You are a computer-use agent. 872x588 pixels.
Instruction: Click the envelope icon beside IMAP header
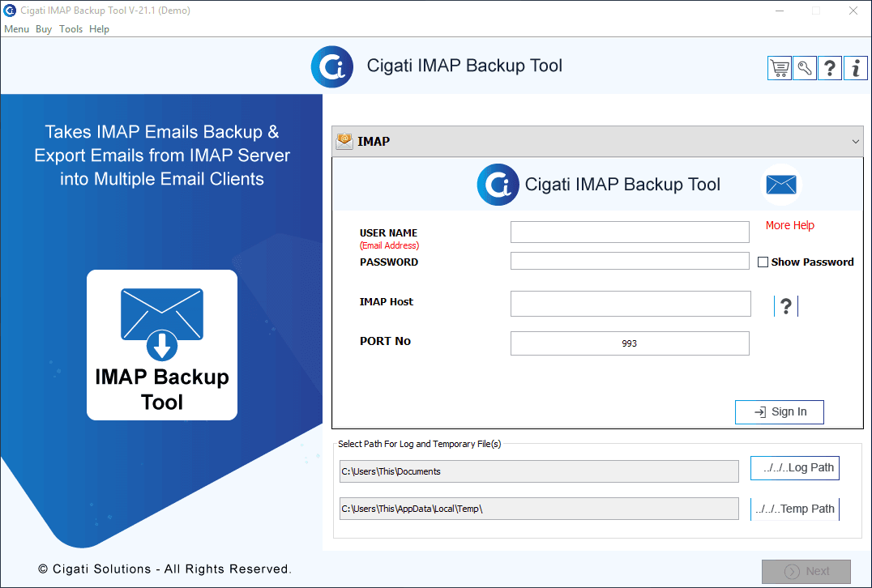coord(343,140)
